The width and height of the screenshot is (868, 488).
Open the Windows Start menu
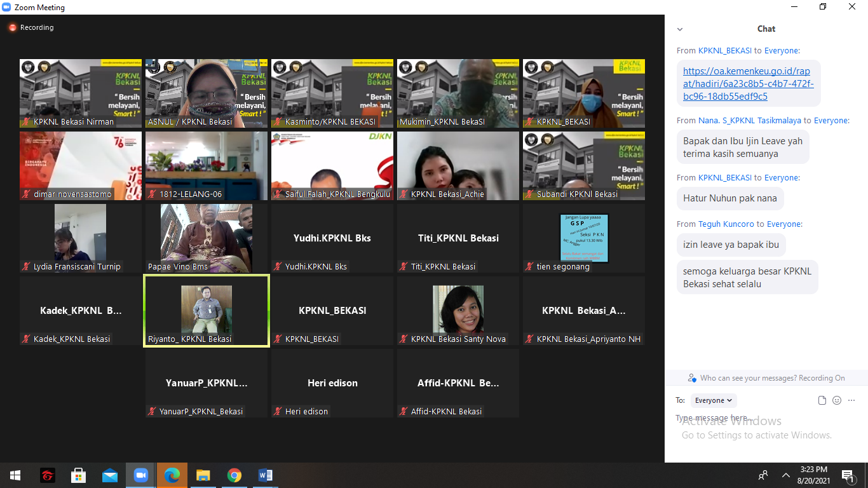[x=15, y=475]
